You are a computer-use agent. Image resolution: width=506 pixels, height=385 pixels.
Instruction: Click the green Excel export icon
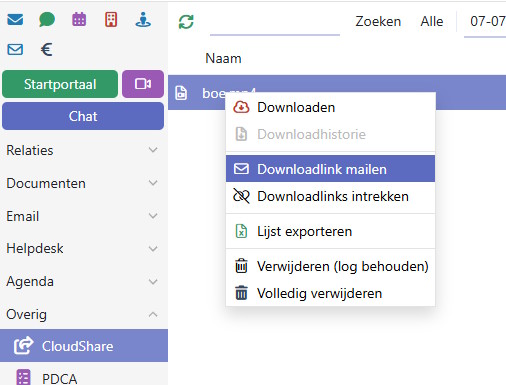(241, 231)
